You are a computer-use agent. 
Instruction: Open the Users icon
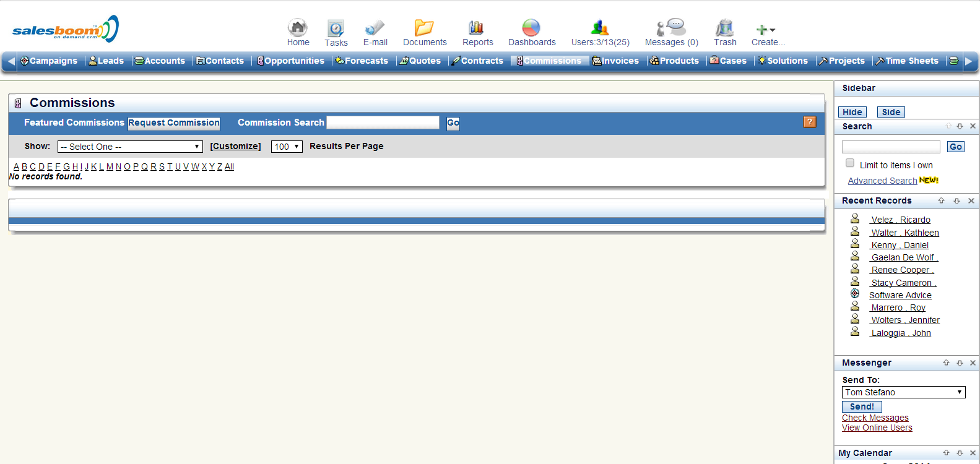(x=600, y=28)
